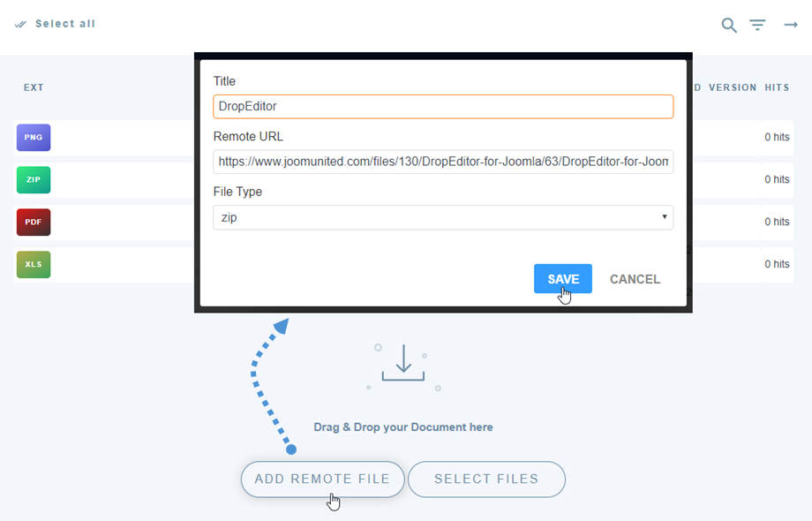Select the XLS file type icon

coord(34,264)
